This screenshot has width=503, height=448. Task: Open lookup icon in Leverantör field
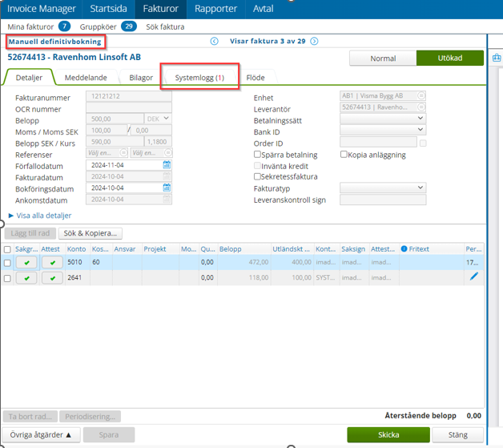pyautogui.click(x=421, y=107)
